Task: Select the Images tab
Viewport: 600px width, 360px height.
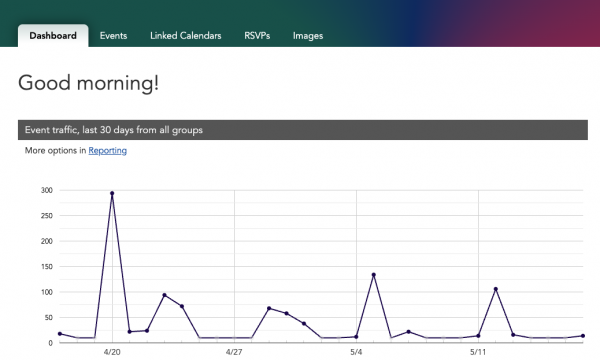Action: [308, 36]
